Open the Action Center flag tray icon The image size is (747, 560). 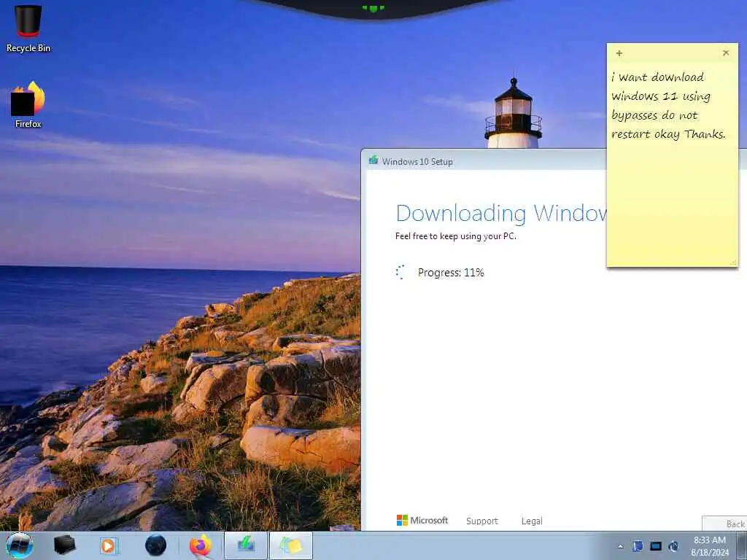tap(638, 546)
